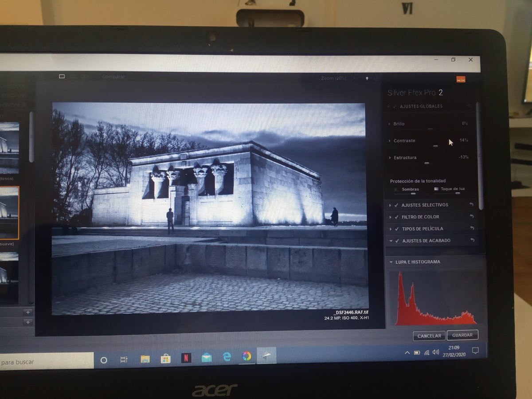Open Microsoft Store from the taskbar
532x399 pixels.
pos(165,358)
